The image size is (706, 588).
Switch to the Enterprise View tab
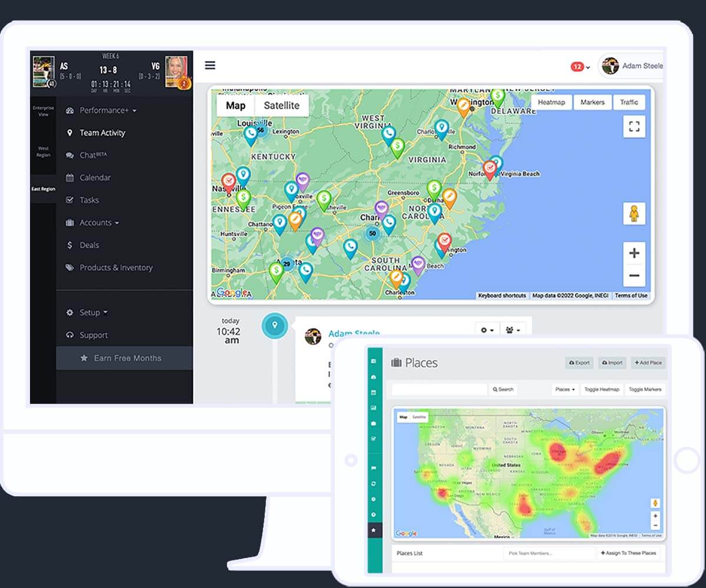43,111
